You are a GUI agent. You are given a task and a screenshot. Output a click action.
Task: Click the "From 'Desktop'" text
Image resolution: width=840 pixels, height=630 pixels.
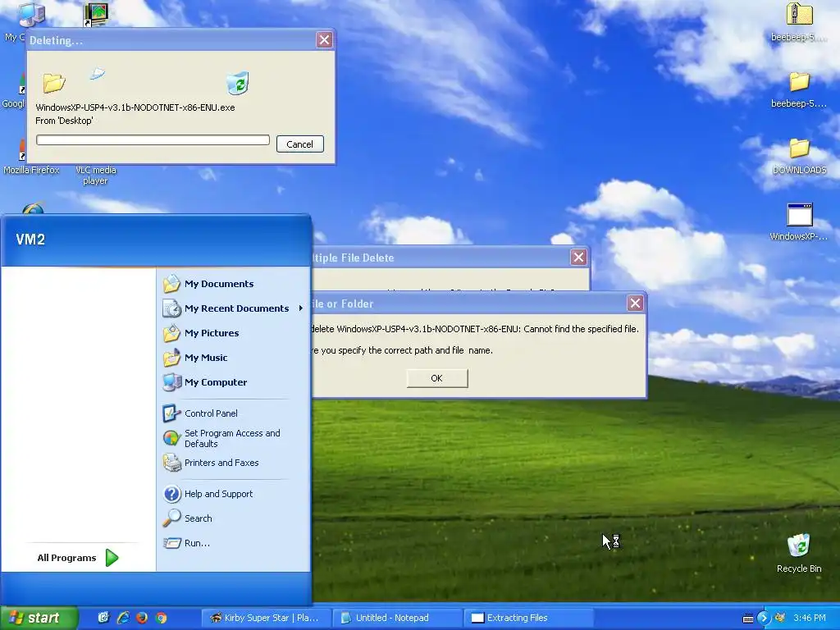[64, 121]
